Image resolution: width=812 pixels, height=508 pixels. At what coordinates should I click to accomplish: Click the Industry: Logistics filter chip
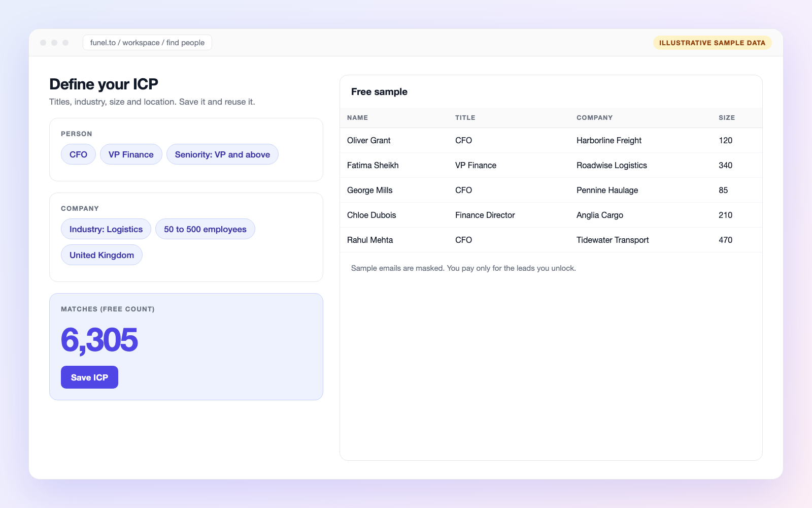coord(106,229)
